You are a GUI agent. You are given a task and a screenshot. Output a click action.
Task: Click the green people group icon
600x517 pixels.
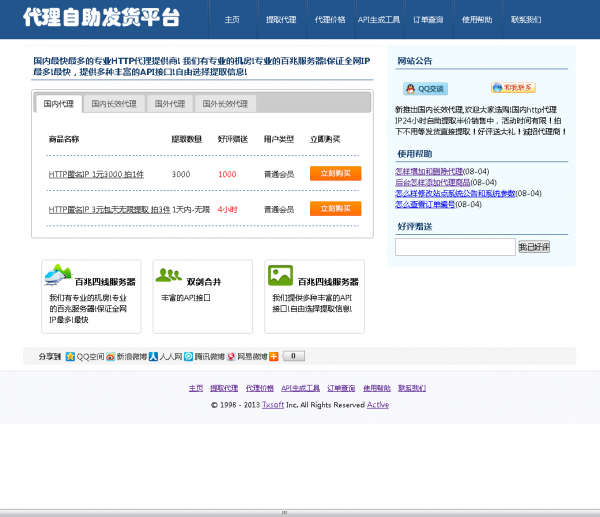pyautogui.click(x=169, y=275)
